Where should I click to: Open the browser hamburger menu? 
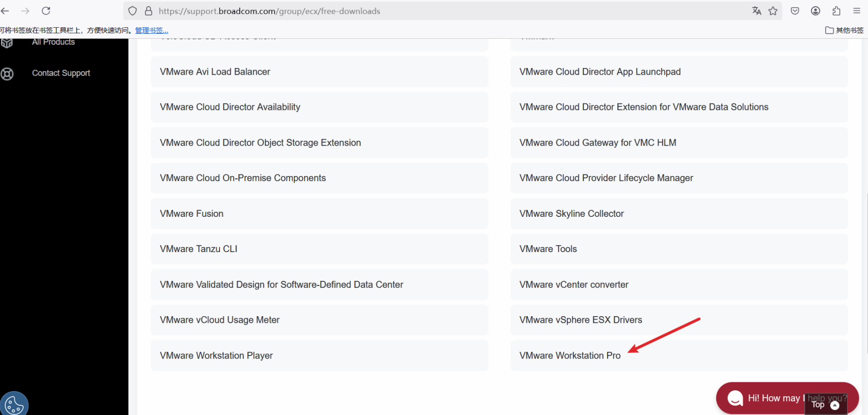857,11
